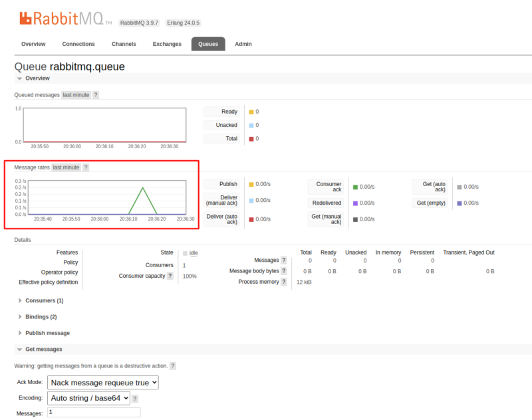Click gray Get (auto ack) swatch
The image size is (532, 420).
pyautogui.click(x=460, y=187)
